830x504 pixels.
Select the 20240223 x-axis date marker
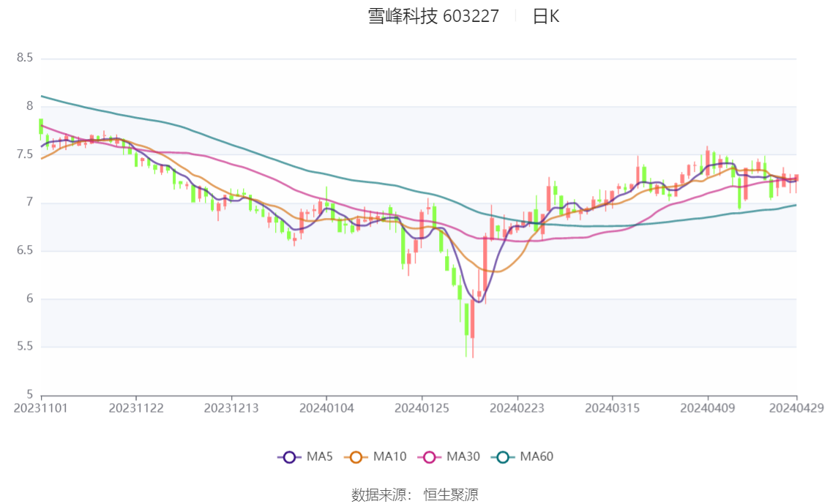(x=517, y=408)
